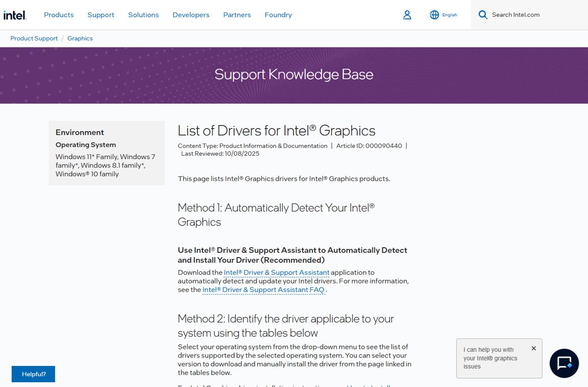This screenshot has height=387, width=588.
Task: Click the graphics issues help message
Action: [x=490, y=358]
